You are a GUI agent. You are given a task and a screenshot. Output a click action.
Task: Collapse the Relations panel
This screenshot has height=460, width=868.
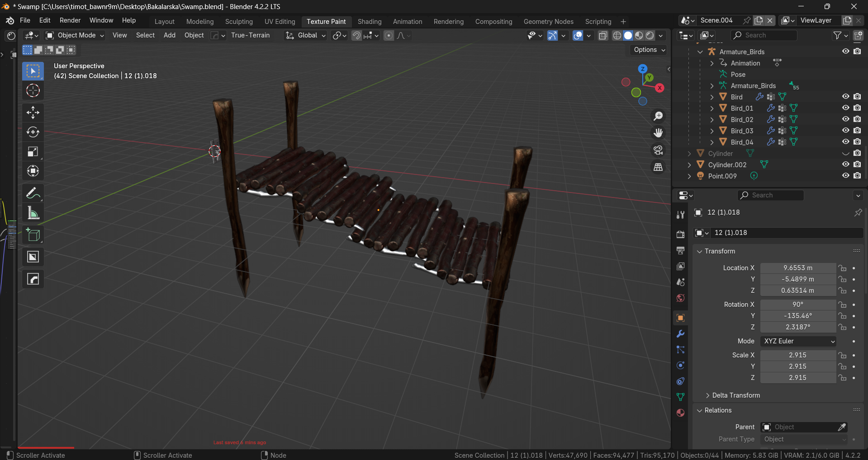(x=699, y=410)
